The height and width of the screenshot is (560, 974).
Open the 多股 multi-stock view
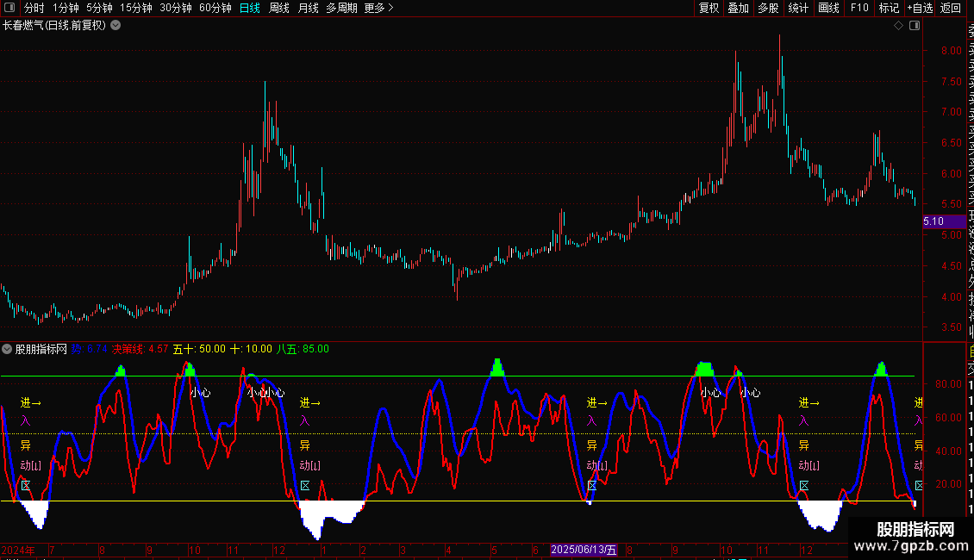pos(768,8)
